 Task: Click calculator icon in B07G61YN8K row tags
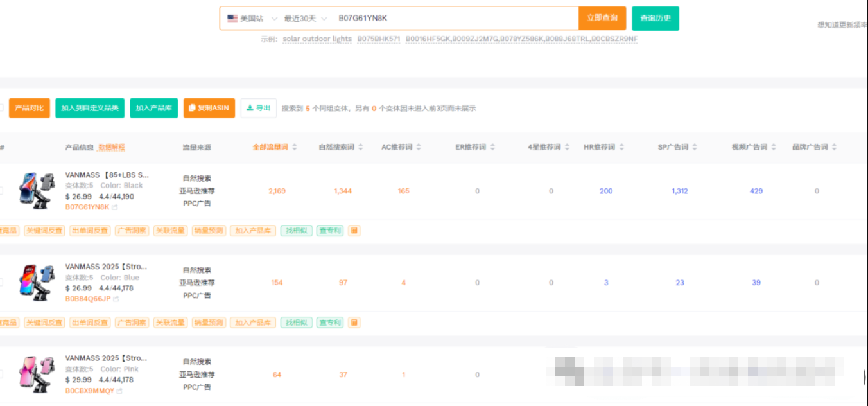point(354,231)
